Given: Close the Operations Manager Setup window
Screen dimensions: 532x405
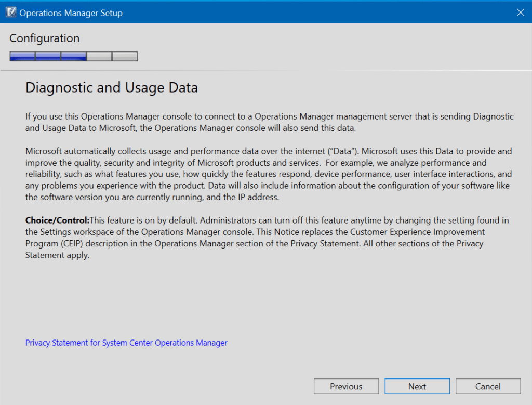Looking at the screenshot, I should pos(521,12).
